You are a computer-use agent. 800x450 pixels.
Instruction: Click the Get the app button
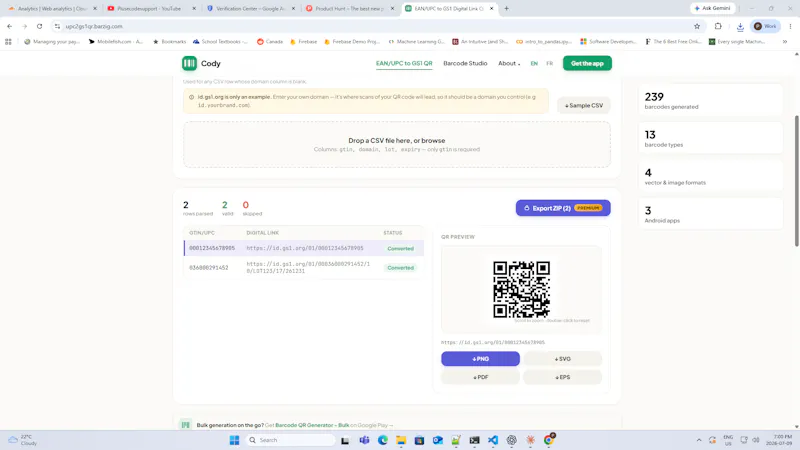coord(587,63)
